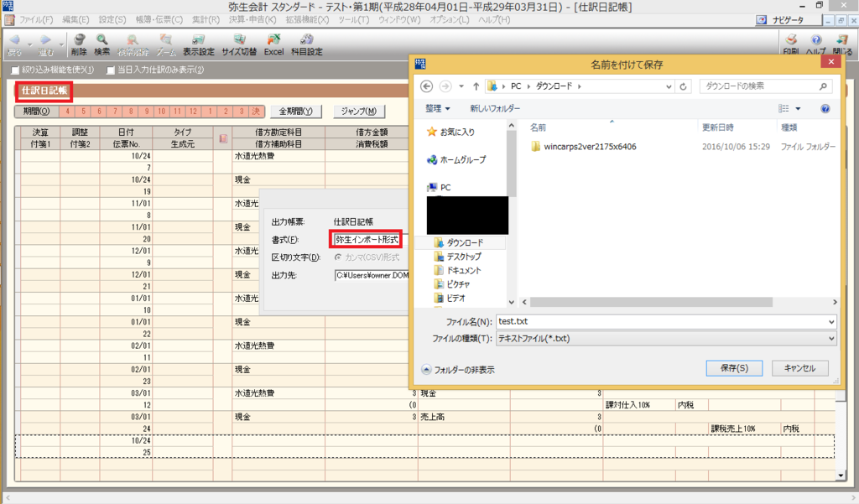Image resolution: width=859 pixels, height=504 pixels.
Task: Click the 弥生会計 app icon in title bar
Action: (8, 6)
